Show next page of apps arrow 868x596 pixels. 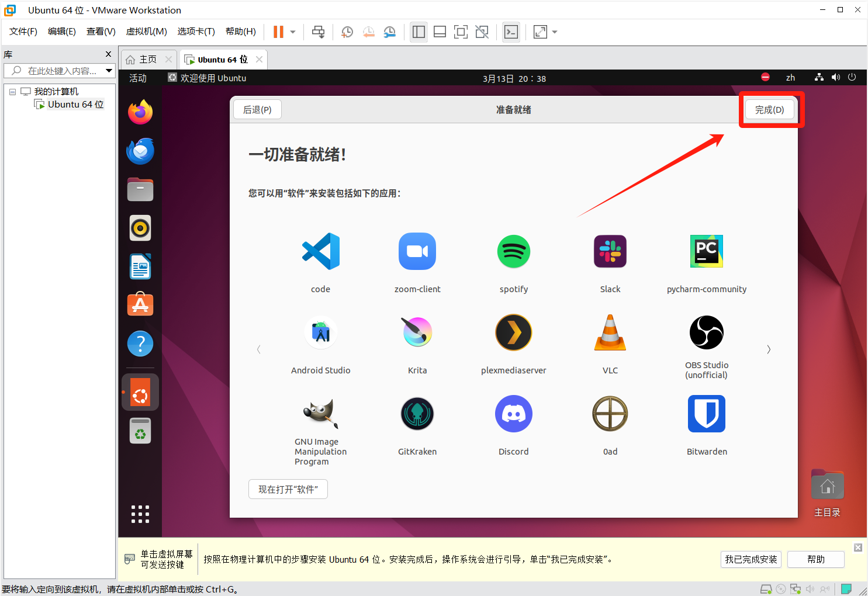pos(769,349)
